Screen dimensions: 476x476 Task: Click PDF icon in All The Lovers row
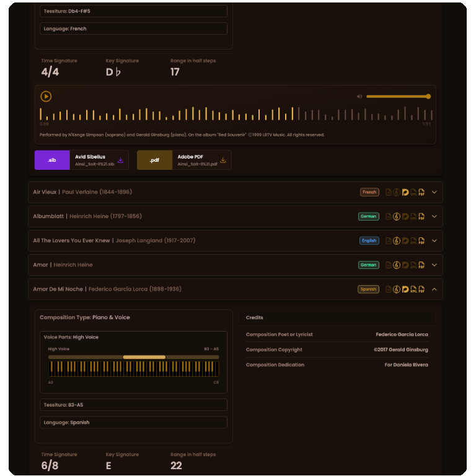tap(421, 240)
